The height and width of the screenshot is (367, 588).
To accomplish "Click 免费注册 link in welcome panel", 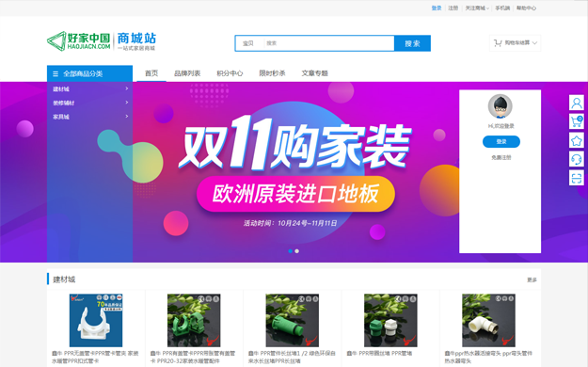I will [501, 157].
